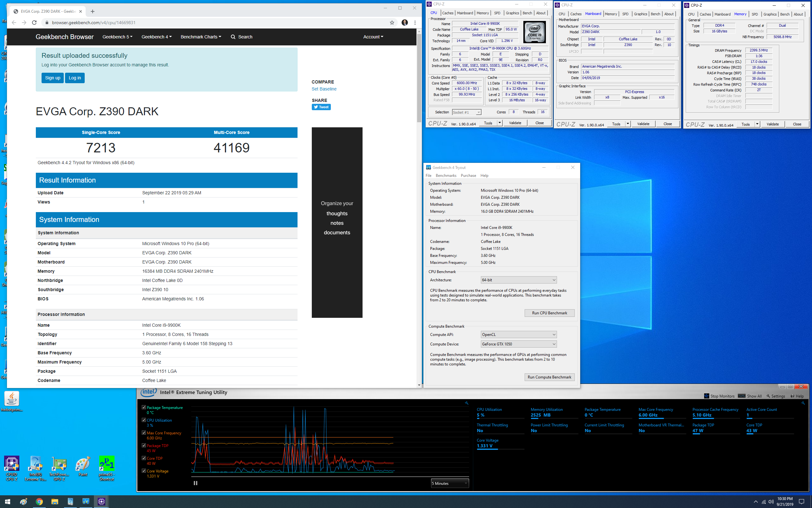Open wrench settings for XTU monitor panel

pyautogui.click(x=803, y=403)
